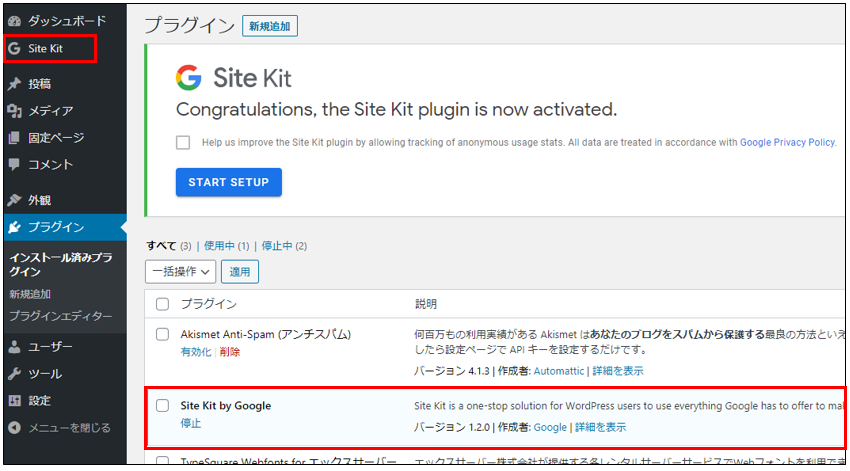Click the paintbrush icon for 外観
The width and height of the screenshot is (850, 471).
15,200
